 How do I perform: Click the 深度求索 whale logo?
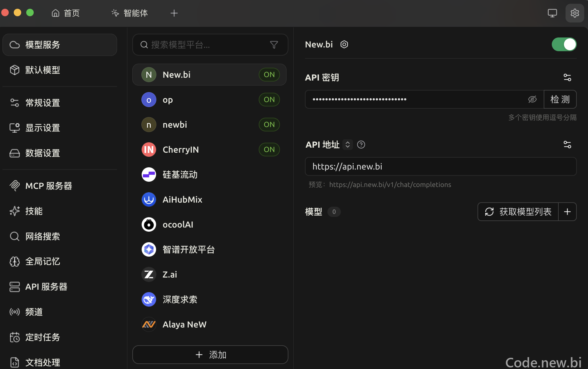149,299
